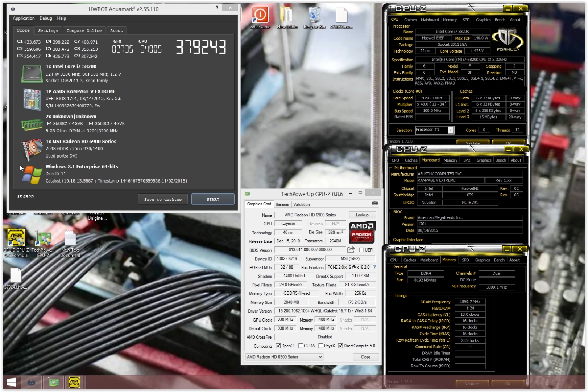The width and height of the screenshot is (588, 392).
Task: Open the Graphics tab in middle CPU-Z window
Action: 484,160
